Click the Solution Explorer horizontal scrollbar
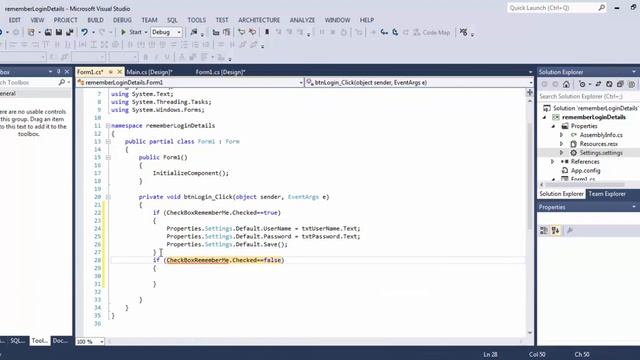 click(585, 184)
